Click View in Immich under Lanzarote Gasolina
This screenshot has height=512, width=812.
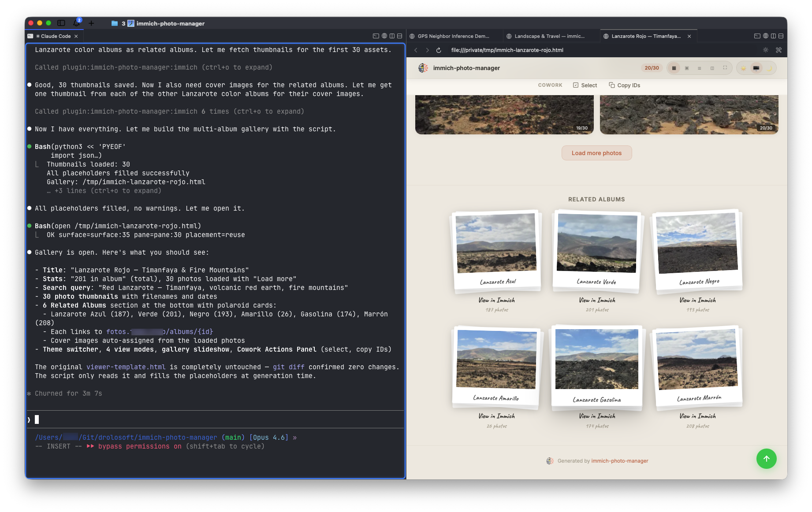tap(597, 416)
